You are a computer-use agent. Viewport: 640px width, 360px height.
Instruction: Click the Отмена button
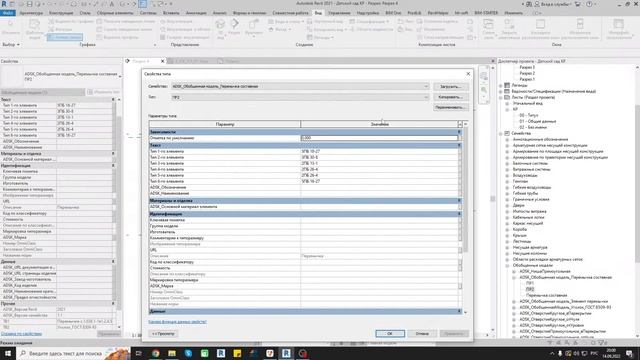coord(422,333)
